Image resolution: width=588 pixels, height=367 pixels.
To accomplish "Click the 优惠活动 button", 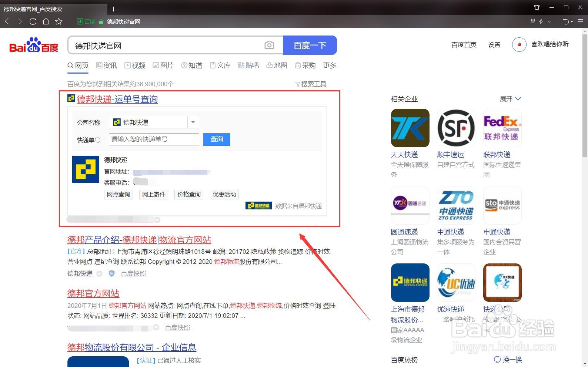I will pos(224,194).
